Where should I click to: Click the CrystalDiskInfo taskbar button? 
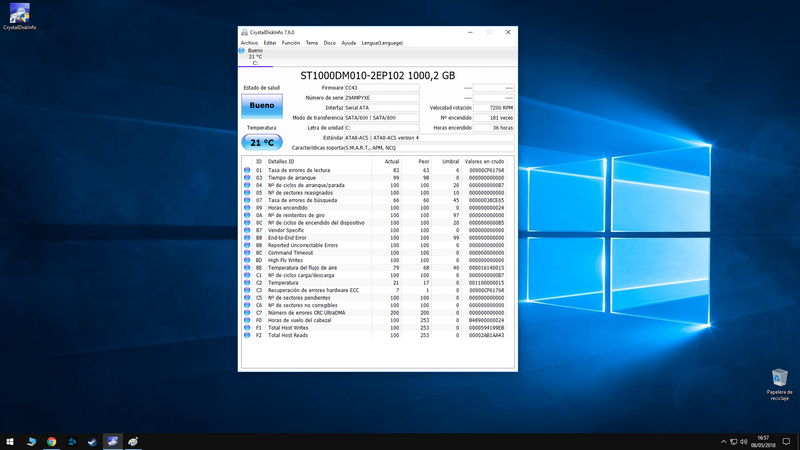pyautogui.click(x=113, y=442)
